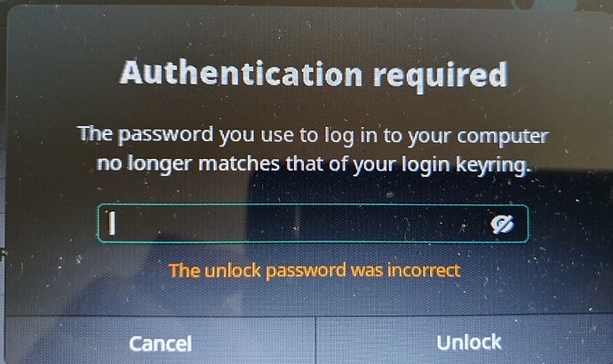This screenshot has height=364, width=613.
Task: Click the white word "password" in description
Action: [x=166, y=136]
